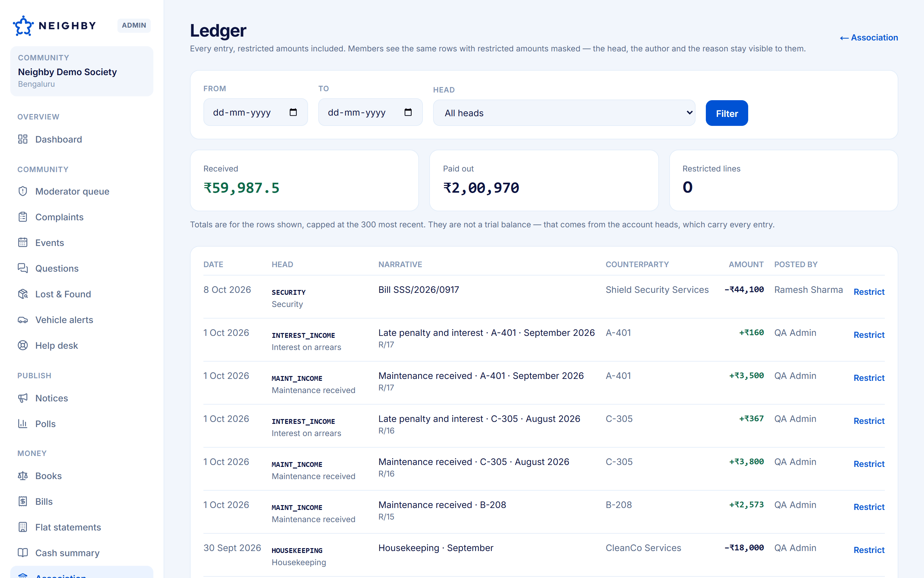The width and height of the screenshot is (924, 578).
Task: Click the Bills receipt icon
Action: [x=23, y=501]
